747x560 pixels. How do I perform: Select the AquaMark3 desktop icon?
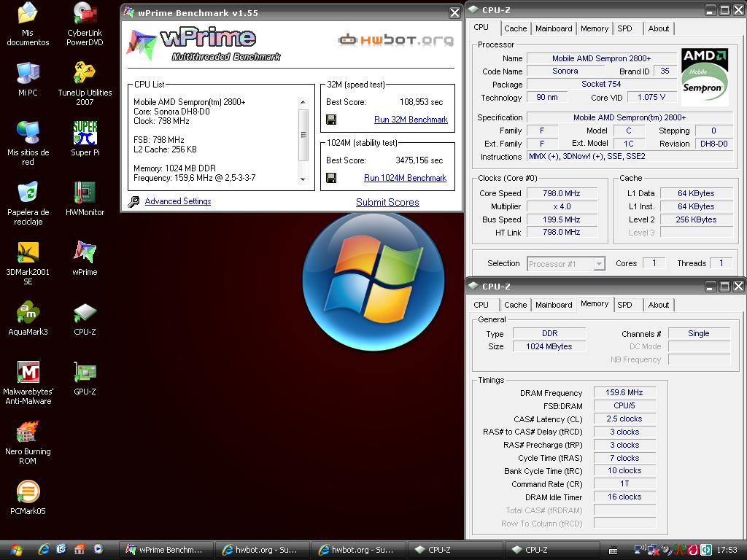point(28,318)
